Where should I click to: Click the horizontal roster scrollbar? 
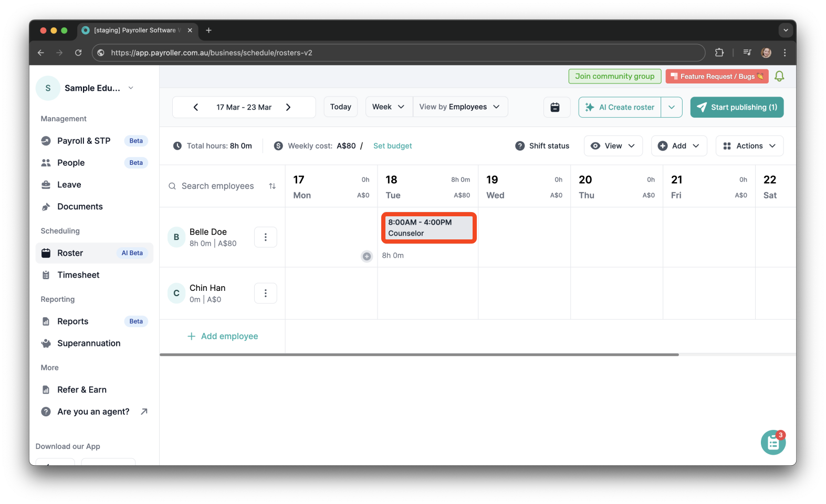tap(419, 355)
